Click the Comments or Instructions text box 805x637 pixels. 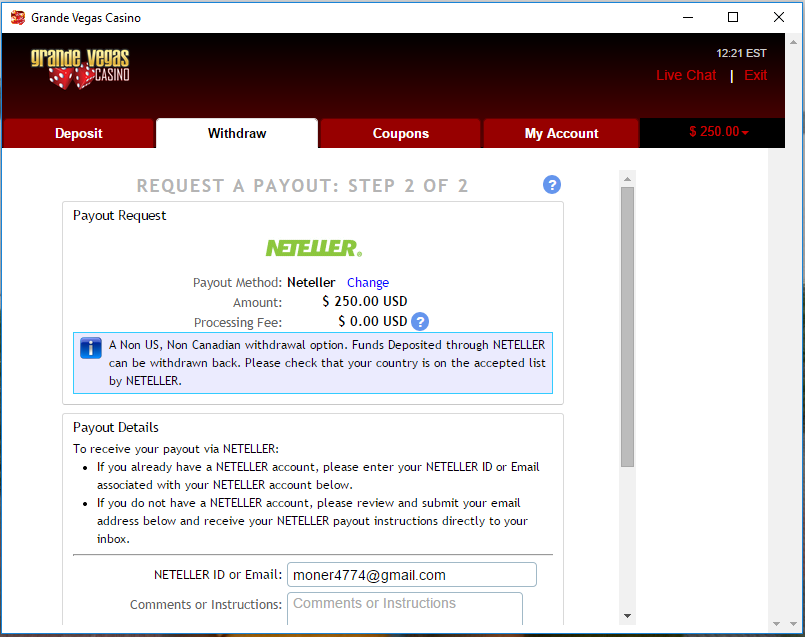point(405,609)
